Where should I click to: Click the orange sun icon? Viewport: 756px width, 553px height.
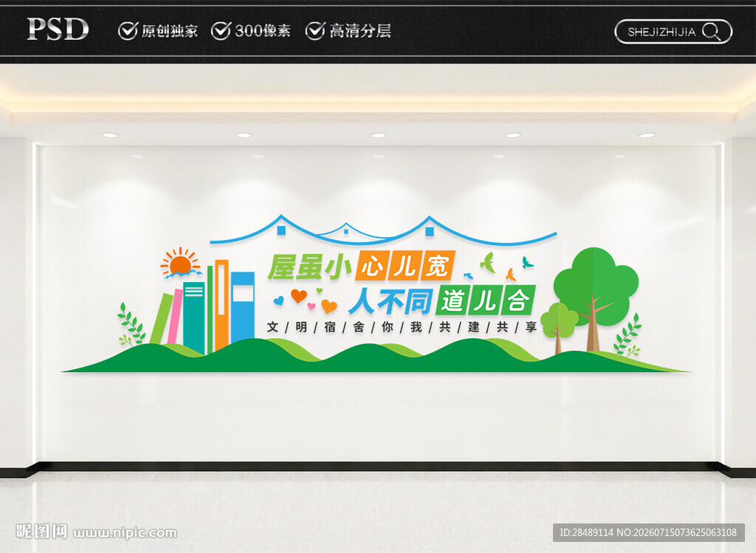click(x=181, y=264)
